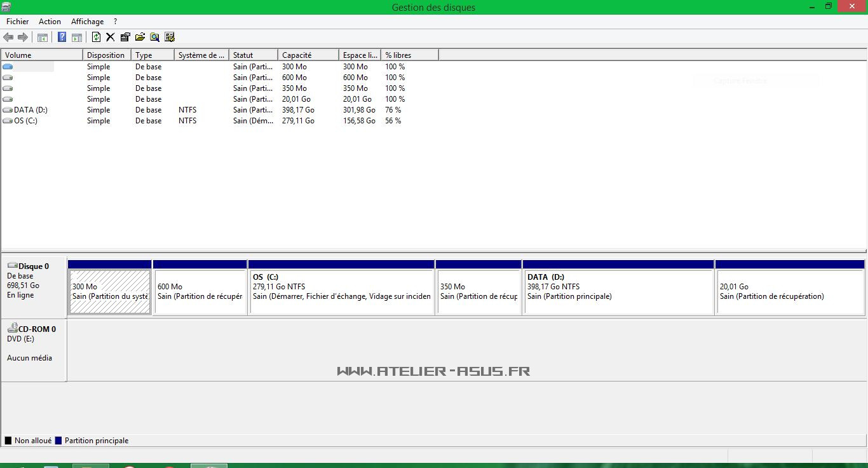The height and width of the screenshot is (468, 868).
Task: Select the OS (C:) volume in list
Action: [x=25, y=121]
